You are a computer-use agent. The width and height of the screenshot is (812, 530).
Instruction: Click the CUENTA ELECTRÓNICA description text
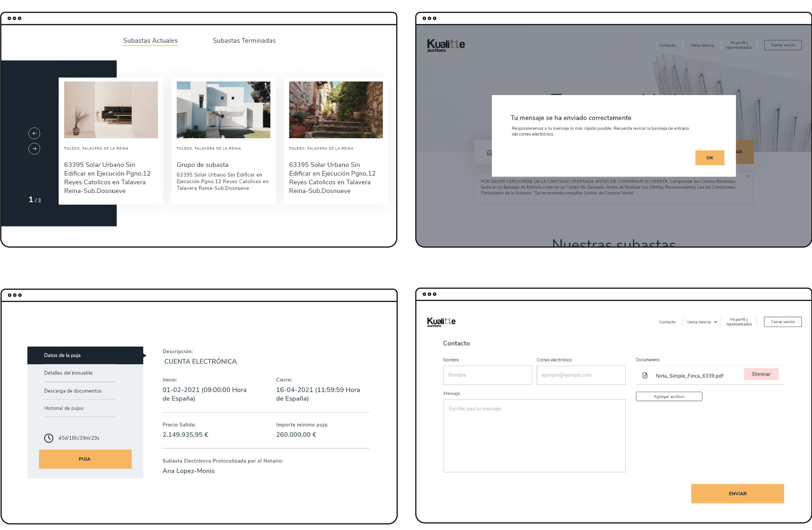tap(200, 362)
